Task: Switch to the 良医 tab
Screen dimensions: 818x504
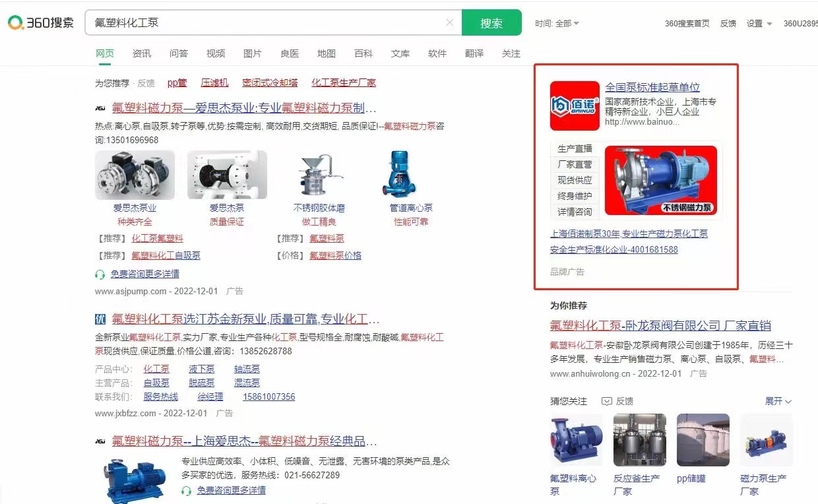Action: click(290, 53)
